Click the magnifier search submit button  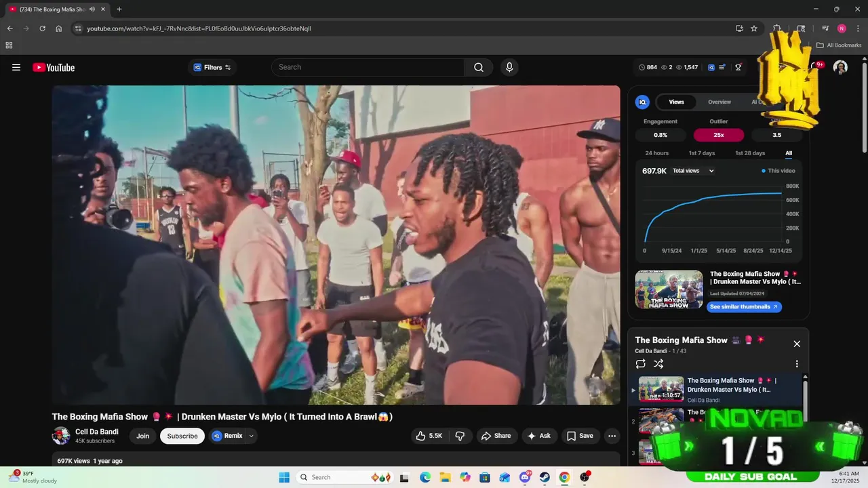click(479, 67)
